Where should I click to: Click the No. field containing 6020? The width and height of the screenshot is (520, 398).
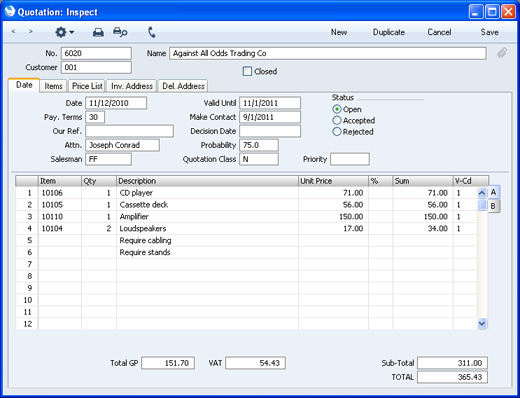[96, 53]
